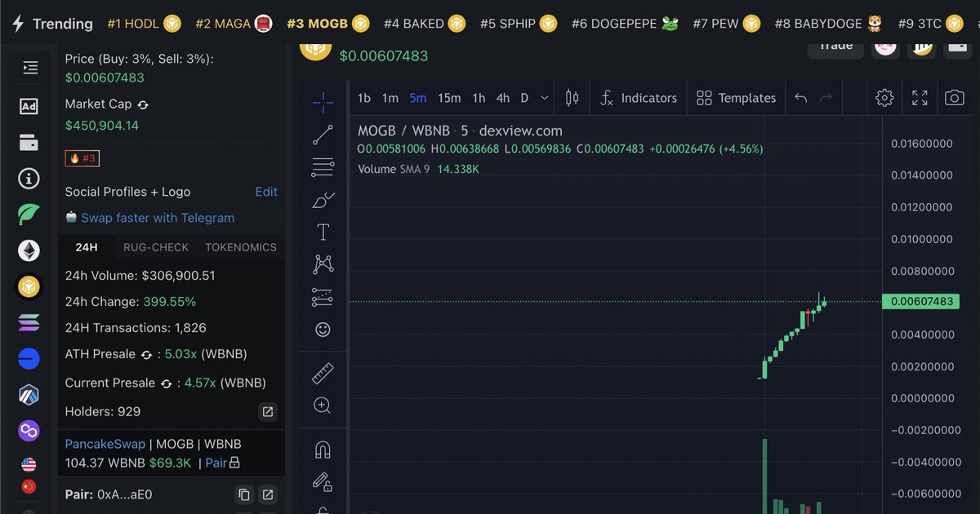Switch to the Arbitrum chain icon
Viewport: 980px width, 514px height.
pyautogui.click(x=29, y=394)
